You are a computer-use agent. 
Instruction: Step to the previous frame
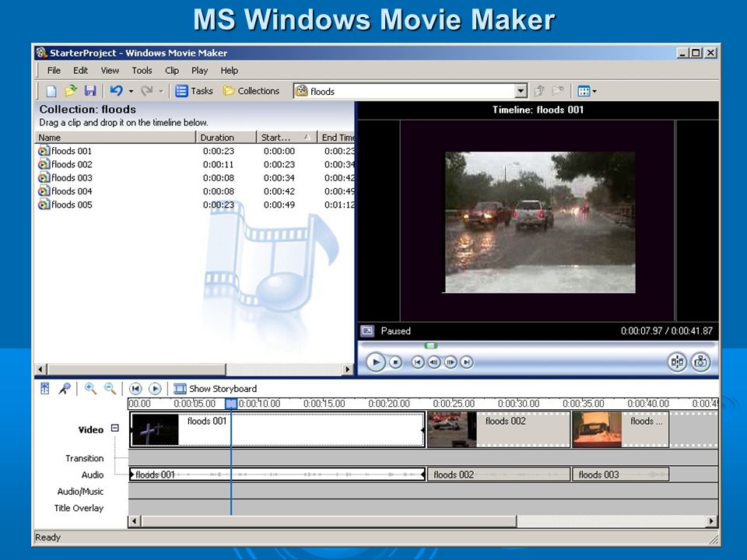[434, 362]
